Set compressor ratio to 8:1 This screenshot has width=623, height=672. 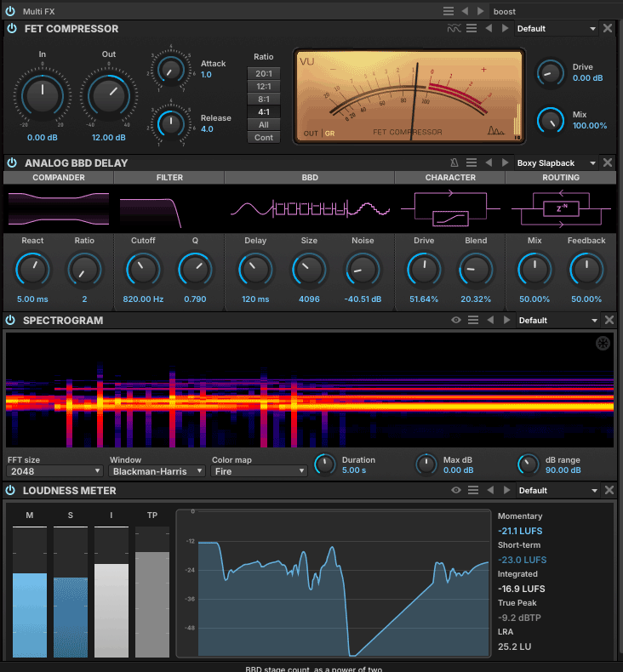click(x=264, y=100)
